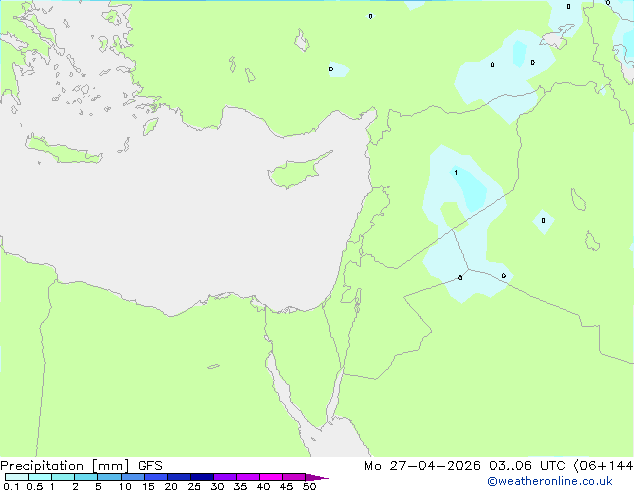Pick the 15–20 mm legend color swatch

pos(156,477)
